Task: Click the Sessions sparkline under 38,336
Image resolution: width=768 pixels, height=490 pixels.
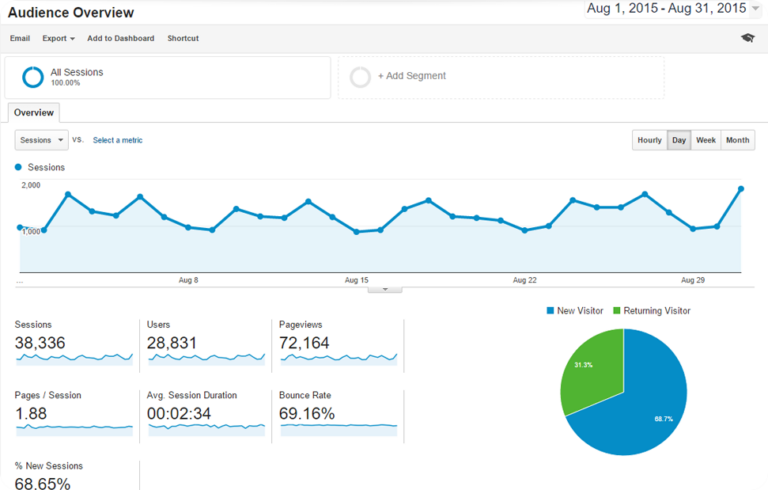Action: [x=74, y=357]
